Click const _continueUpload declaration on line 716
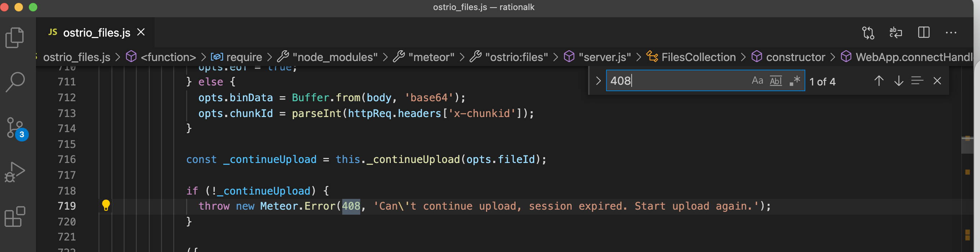The width and height of the screenshot is (980, 252). 251,159
